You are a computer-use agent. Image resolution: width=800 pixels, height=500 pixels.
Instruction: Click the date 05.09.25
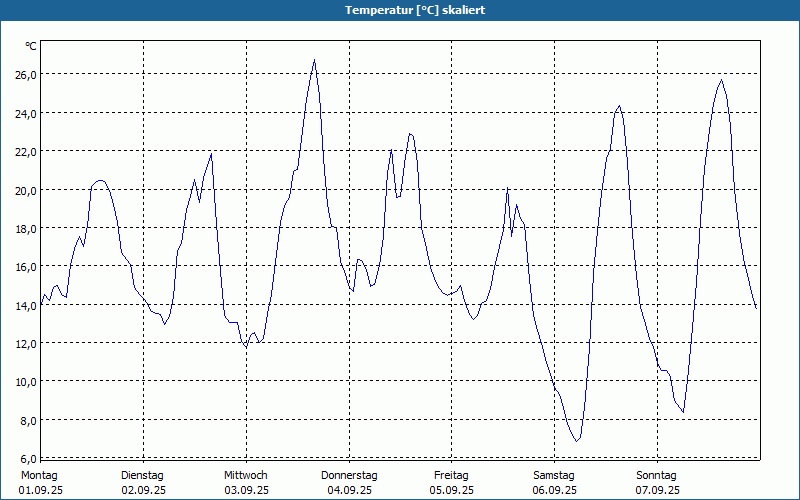[x=452, y=491]
